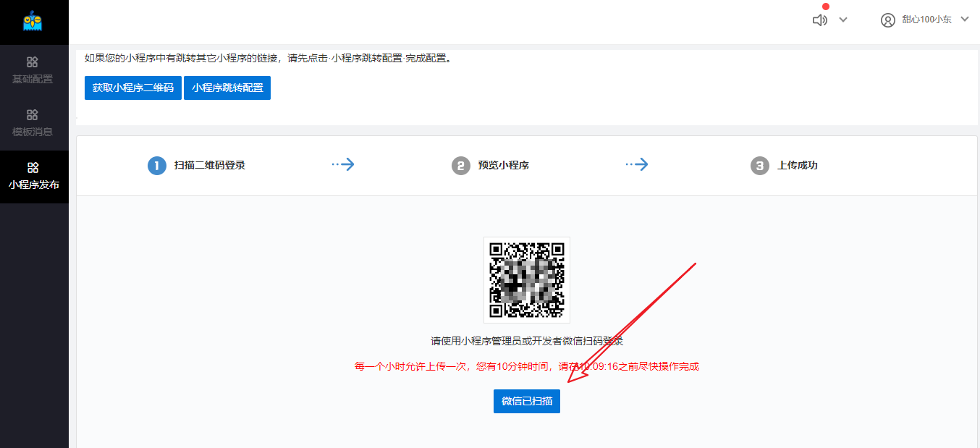Expand the account dropdown chevron
The image size is (980, 448).
(x=964, y=20)
